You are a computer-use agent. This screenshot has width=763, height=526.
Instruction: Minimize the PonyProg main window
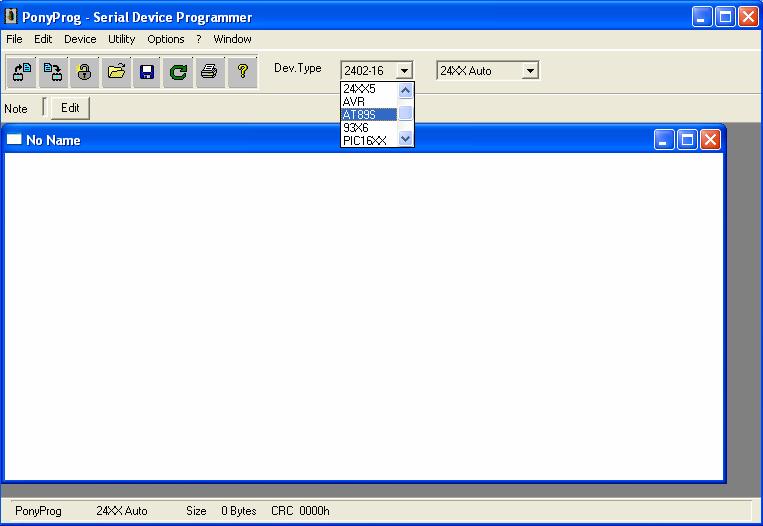702,17
